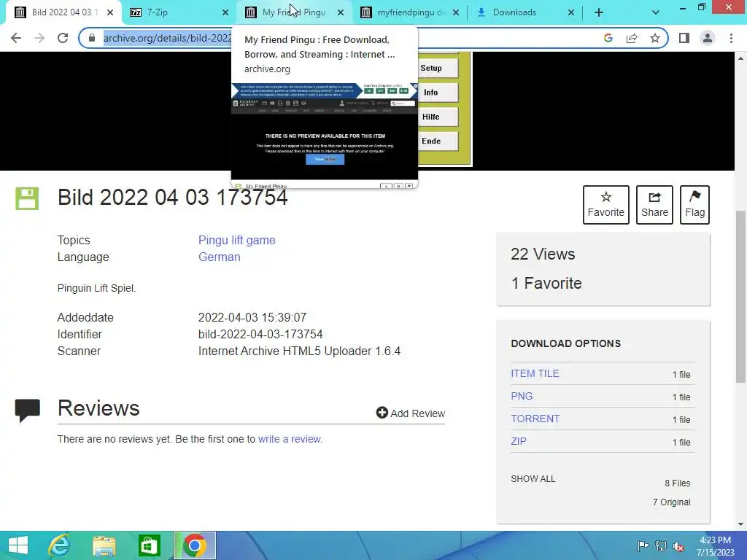Open a new browser tab

pyautogui.click(x=599, y=12)
